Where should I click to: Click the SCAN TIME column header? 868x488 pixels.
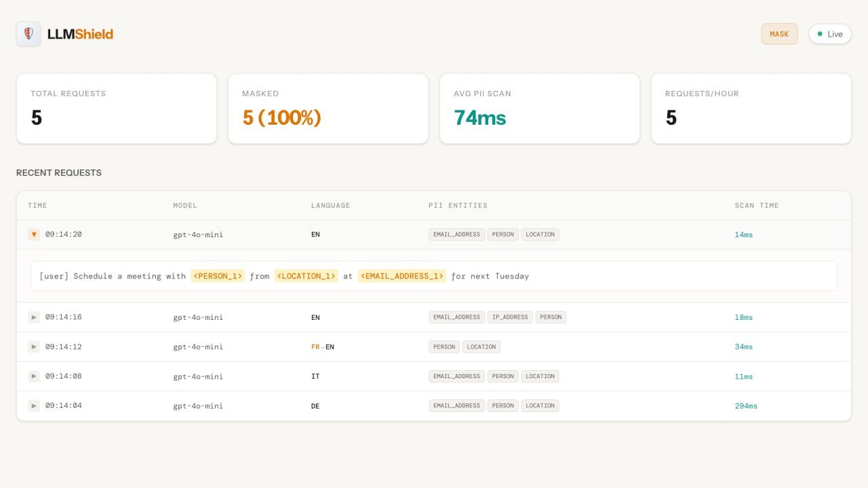(757, 205)
